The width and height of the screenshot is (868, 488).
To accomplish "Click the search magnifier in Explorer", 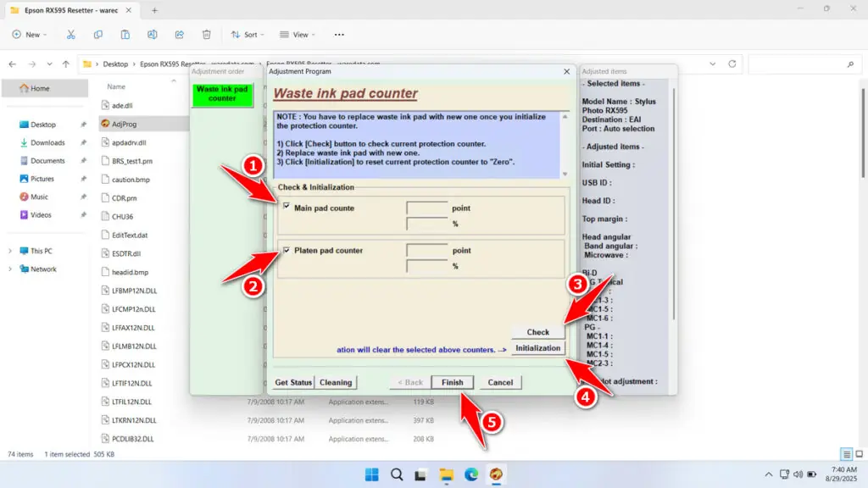I will tap(850, 64).
